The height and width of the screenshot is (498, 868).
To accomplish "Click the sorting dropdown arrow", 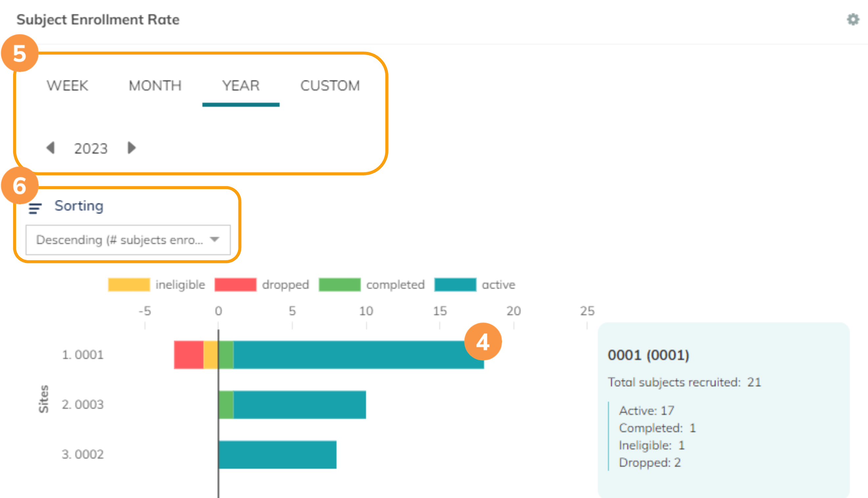I will 215,239.
